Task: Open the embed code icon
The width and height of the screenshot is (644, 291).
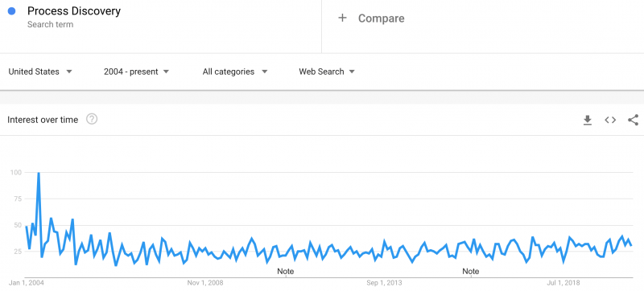Action: pos(610,120)
